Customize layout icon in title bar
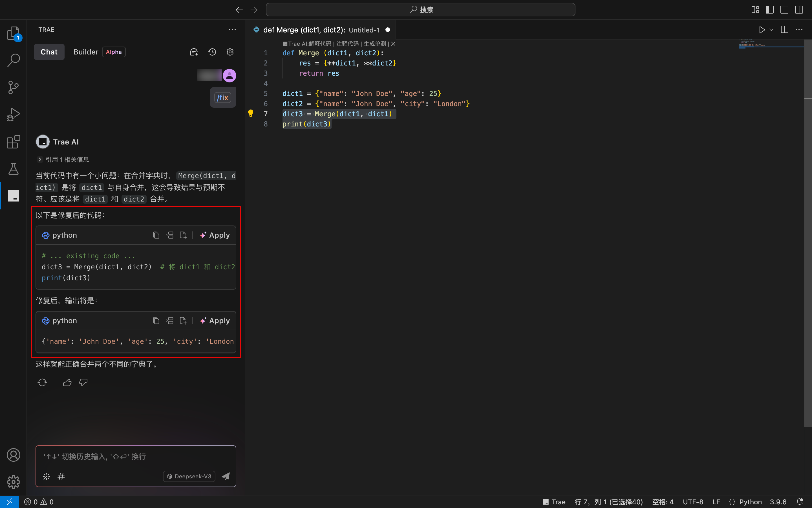The image size is (812, 508). point(755,10)
